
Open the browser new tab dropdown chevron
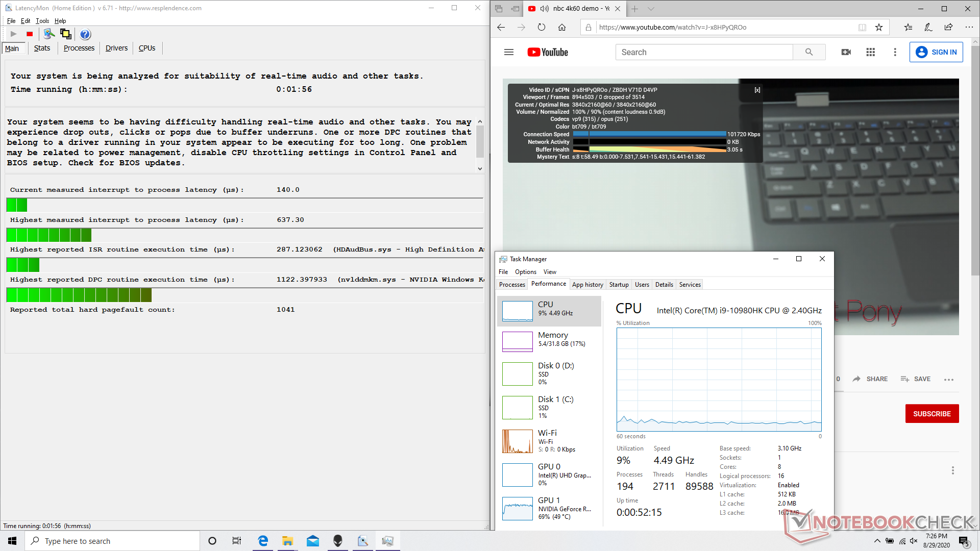(x=651, y=9)
